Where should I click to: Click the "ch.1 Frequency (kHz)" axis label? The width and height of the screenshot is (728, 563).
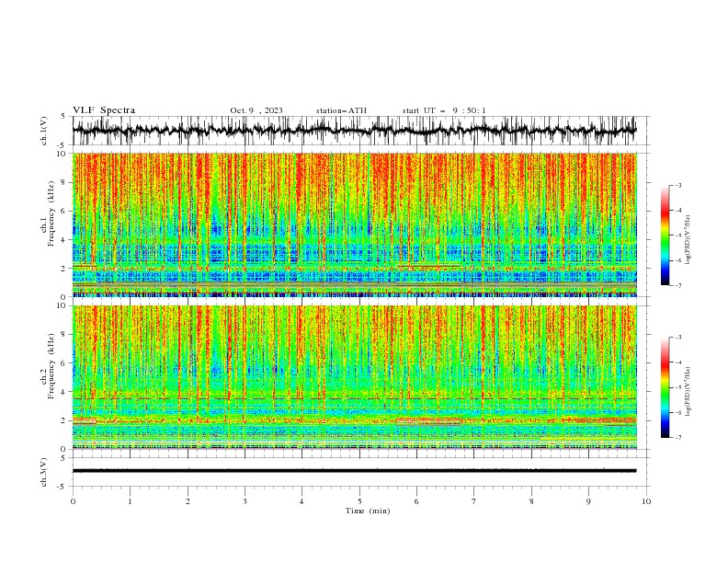49,214
